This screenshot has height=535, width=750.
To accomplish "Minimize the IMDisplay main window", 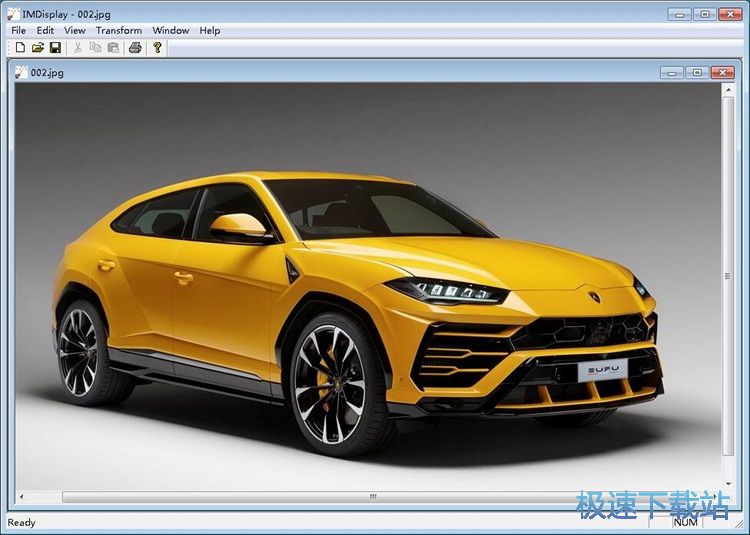I will tap(680, 14).
